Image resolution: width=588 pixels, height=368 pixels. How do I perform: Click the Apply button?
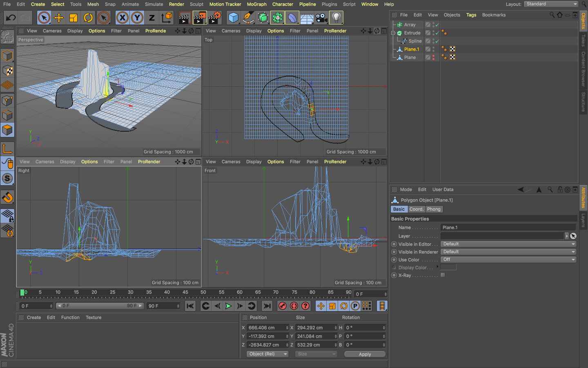tap(365, 354)
